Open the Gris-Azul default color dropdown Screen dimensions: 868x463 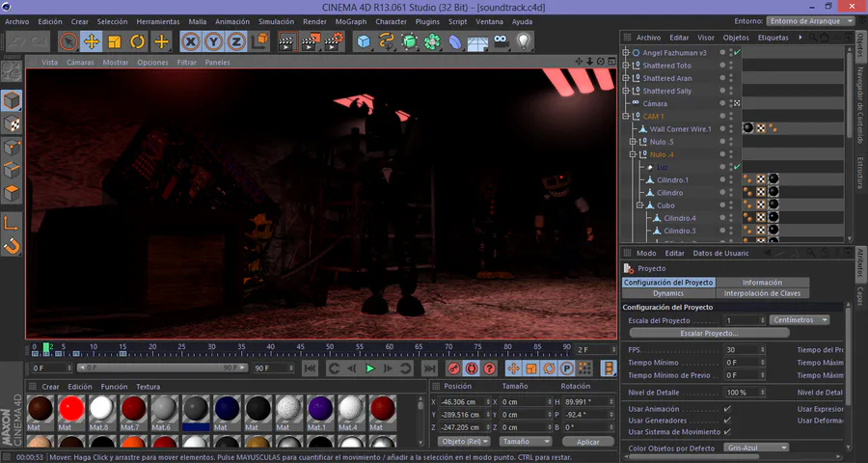point(757,448)
